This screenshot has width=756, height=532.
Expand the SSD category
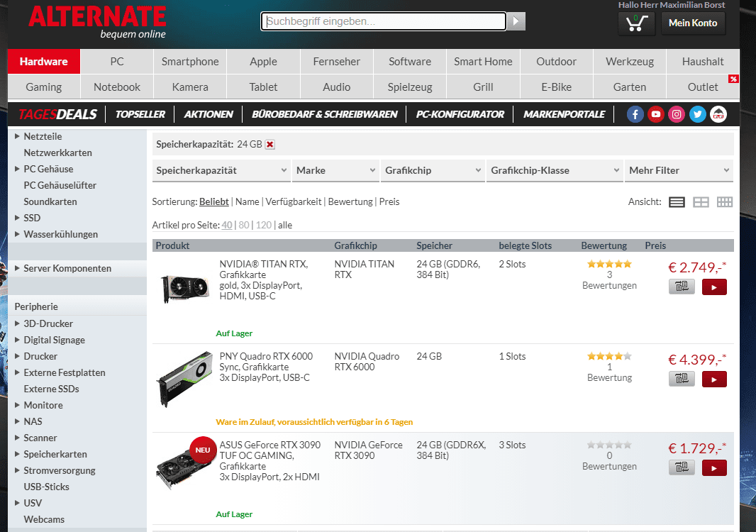click(x=17, y=218)
